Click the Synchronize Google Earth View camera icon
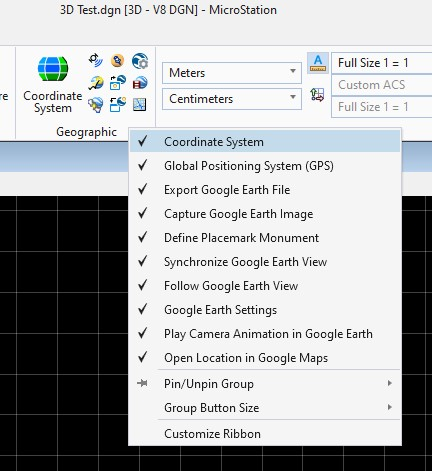The height and width of the screenshot is (471, 432). [x=117, y=83]
